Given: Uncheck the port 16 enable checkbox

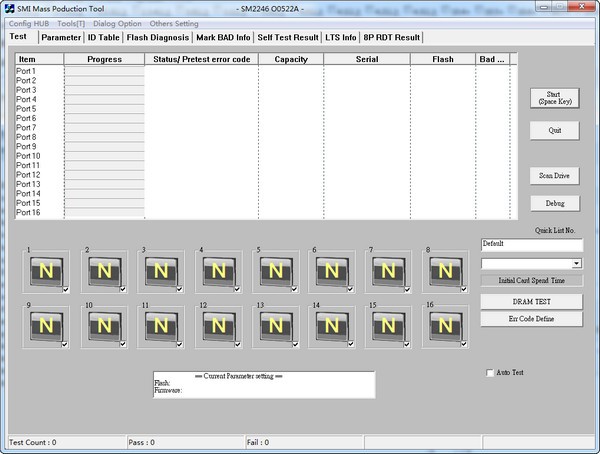Looking at the screenshot, I should (464, 344).
